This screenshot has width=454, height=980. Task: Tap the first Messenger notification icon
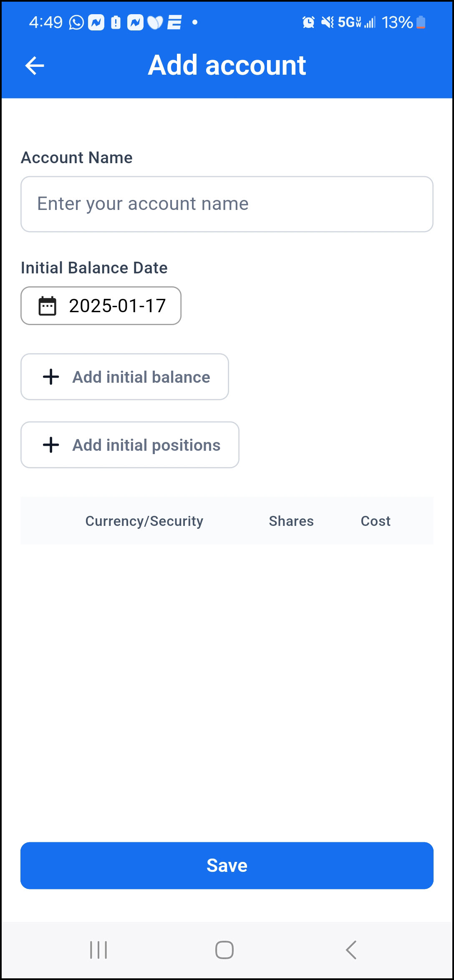pyautogui.click(x=96, y=22)
